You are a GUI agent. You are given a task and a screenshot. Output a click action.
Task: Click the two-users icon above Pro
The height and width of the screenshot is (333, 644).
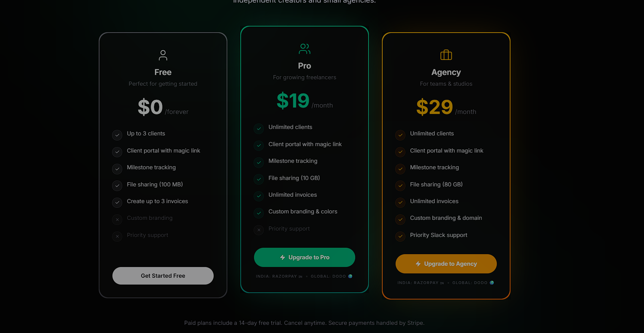tap(305, 49)
